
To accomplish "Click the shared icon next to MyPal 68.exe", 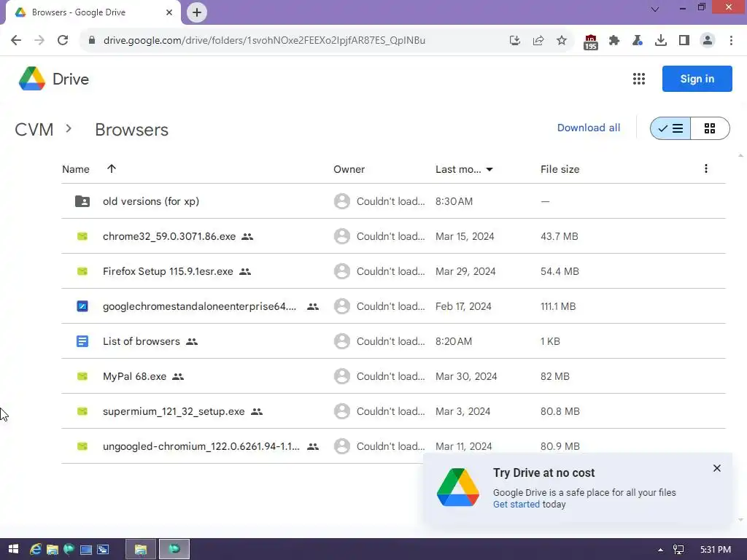I will click(x=178, y=377).
